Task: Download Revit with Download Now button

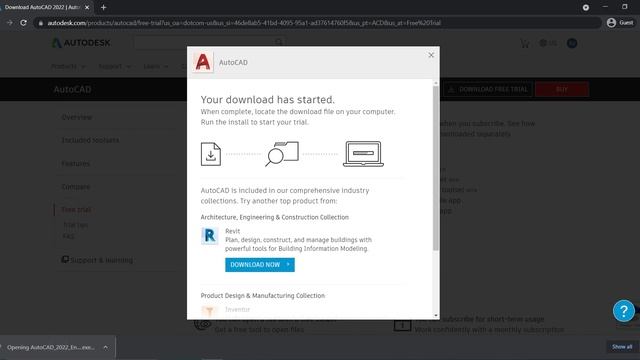Action: coord(260,265)
